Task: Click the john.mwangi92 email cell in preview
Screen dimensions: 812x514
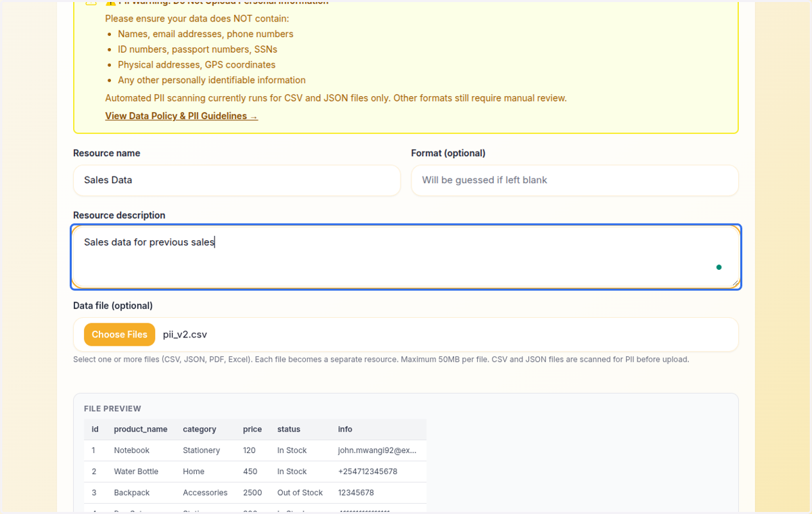Action: tap(378, 450)
